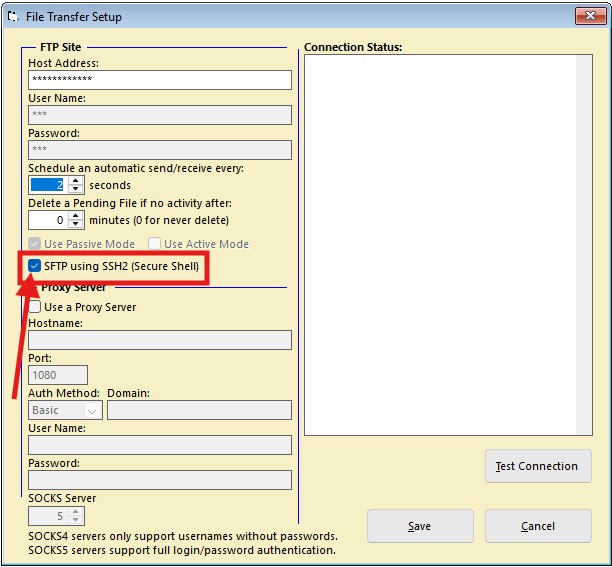The image size is (612, 567).
Task: Click the 'SOCKS5 servers support full login' note
Action: (x=182, y=550)
